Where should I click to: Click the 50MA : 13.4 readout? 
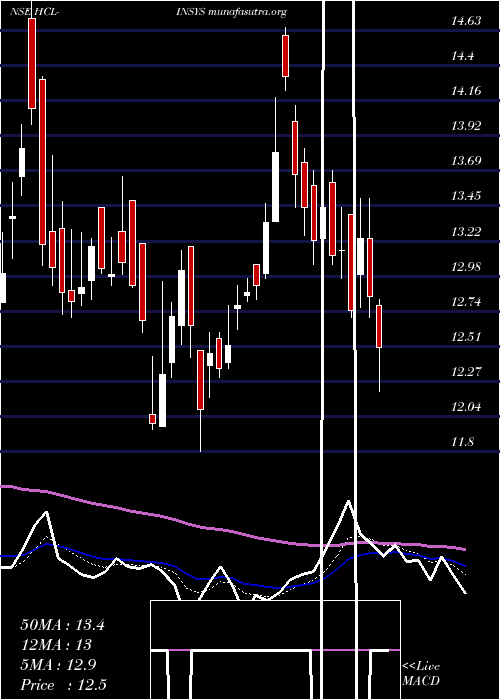coord(62,625)
